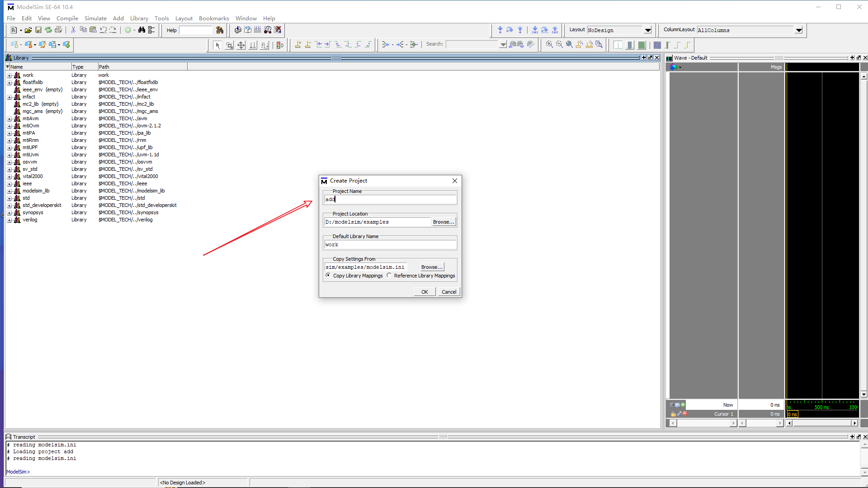Expand the verilog library node

(x=9, y=220)
